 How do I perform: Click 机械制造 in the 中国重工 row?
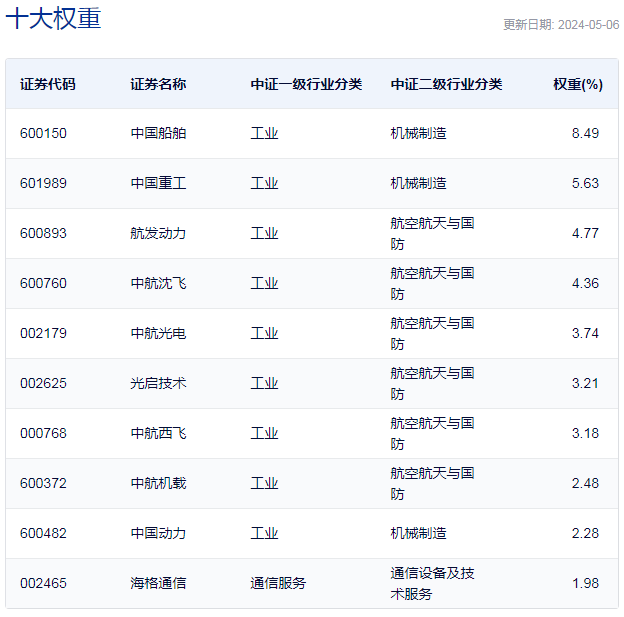tap(418, 183)
